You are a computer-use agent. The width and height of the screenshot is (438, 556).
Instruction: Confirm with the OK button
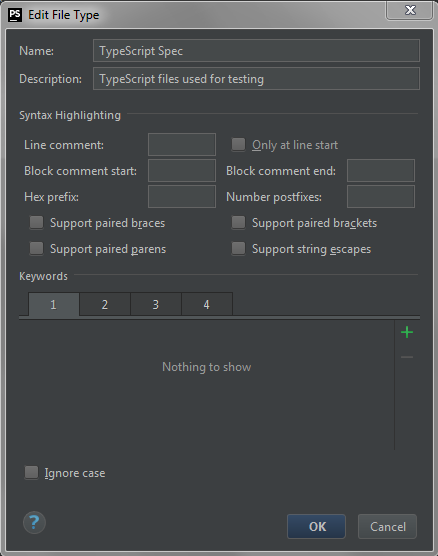tap(316, 527)
